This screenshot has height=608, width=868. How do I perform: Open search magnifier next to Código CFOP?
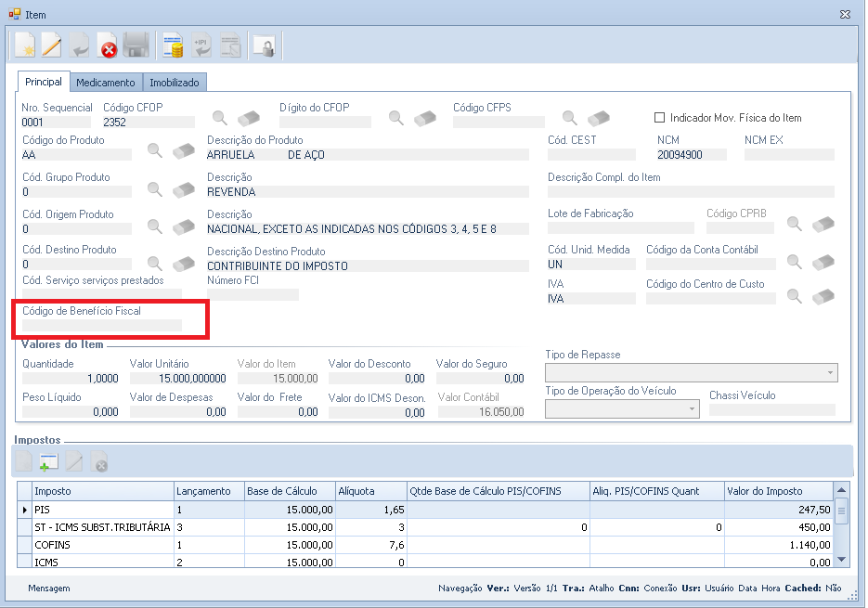219,118
